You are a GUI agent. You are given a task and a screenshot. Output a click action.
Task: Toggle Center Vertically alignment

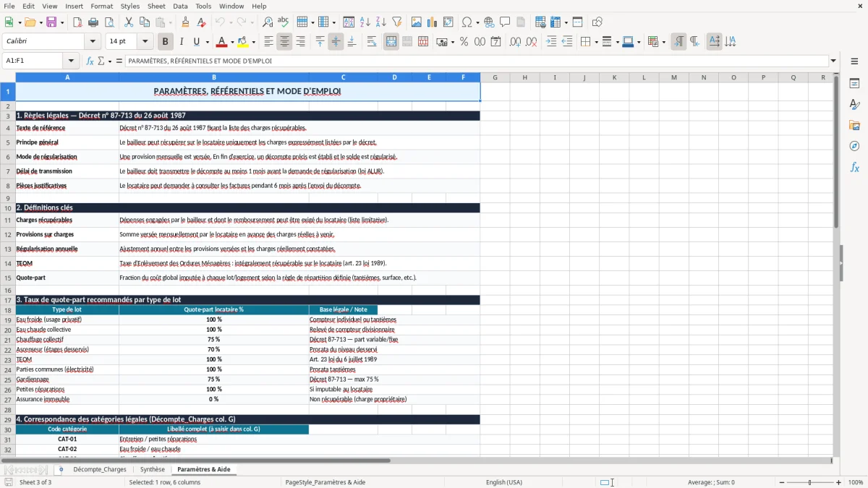click(x=336, y=42)
